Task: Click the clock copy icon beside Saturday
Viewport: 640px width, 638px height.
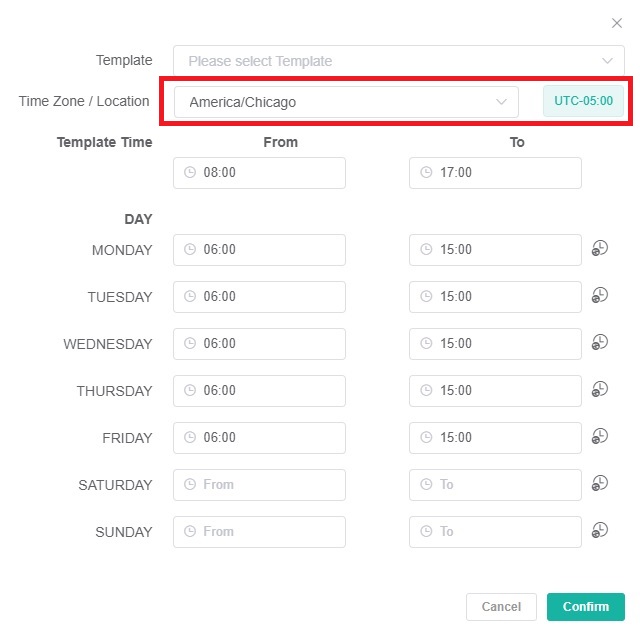Action: (600, 483)
